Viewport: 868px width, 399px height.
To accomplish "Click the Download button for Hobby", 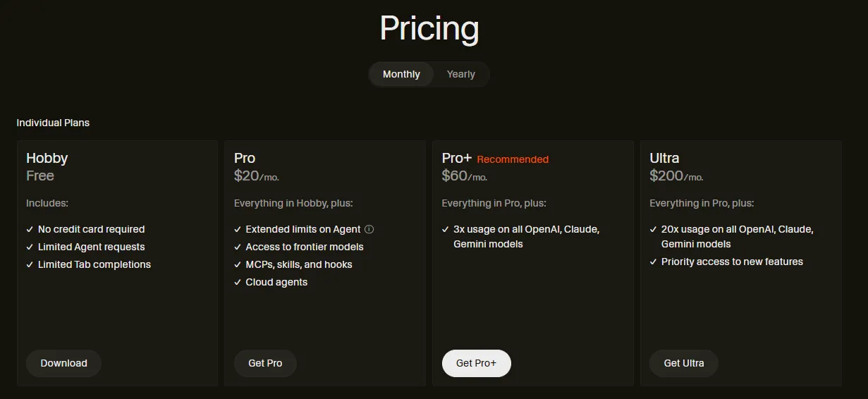I will 64,363.
